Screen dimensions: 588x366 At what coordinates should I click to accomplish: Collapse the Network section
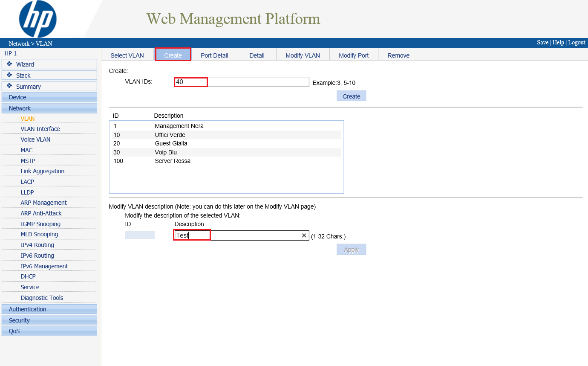[49, 108]
